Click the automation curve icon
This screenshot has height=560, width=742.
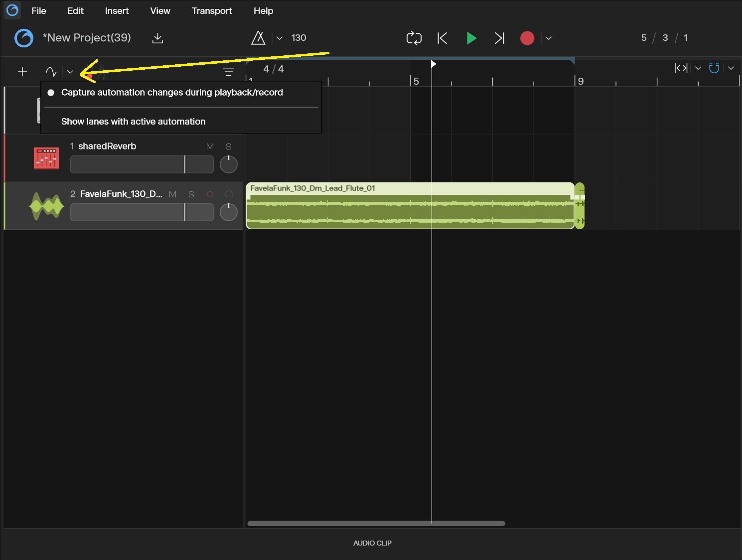click(x=51, y=72)
